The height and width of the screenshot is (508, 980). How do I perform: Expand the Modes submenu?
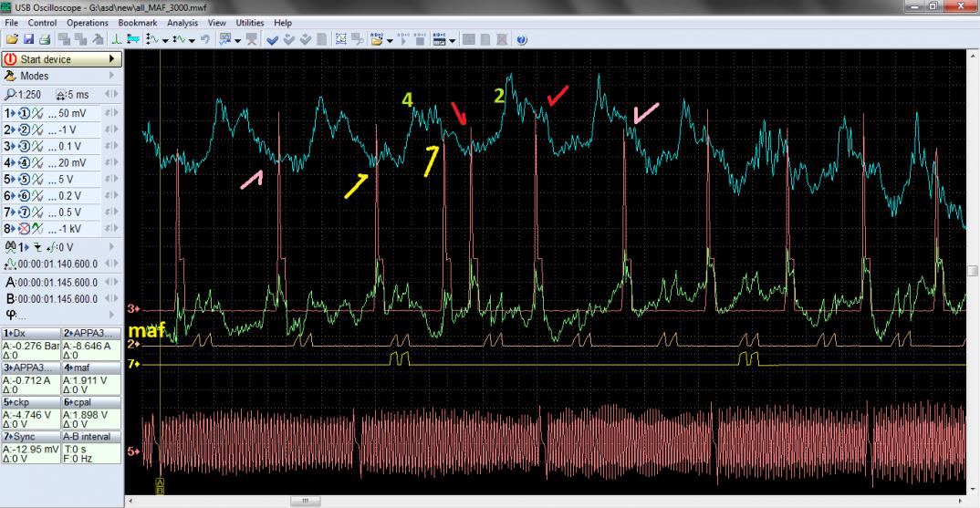click(x=112, y=76)
